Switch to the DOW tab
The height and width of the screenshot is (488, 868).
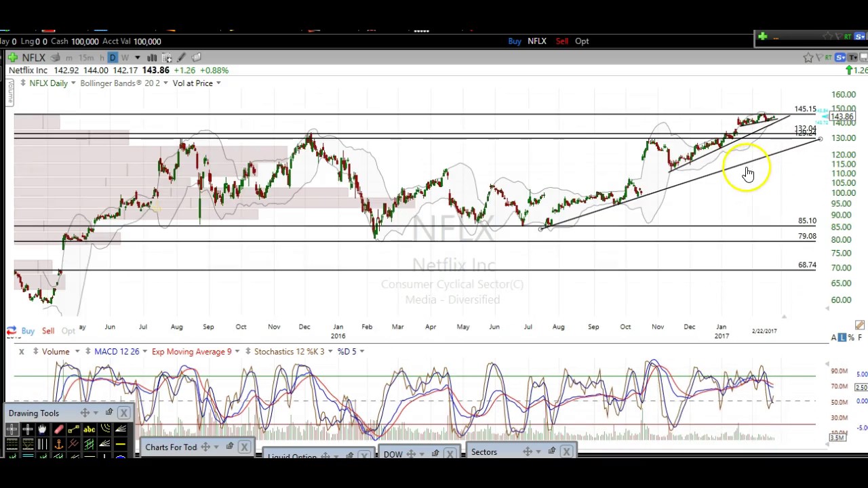pos(393,454)
